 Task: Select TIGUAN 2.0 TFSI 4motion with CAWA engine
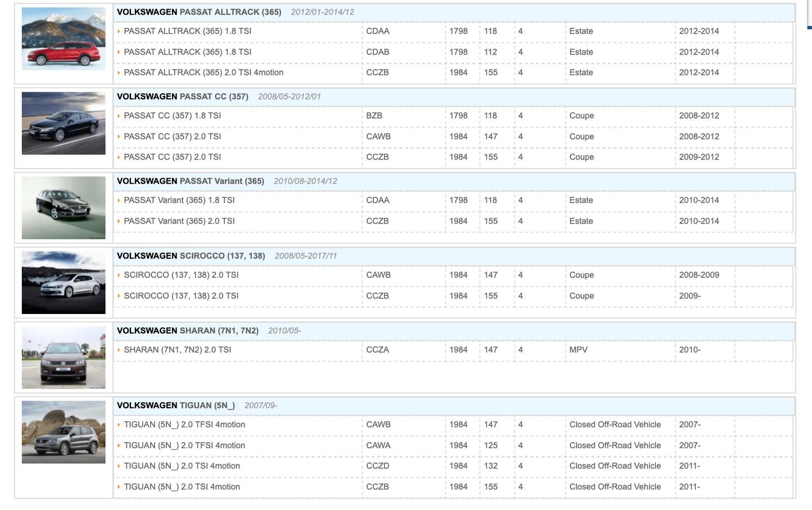[184, 445]
